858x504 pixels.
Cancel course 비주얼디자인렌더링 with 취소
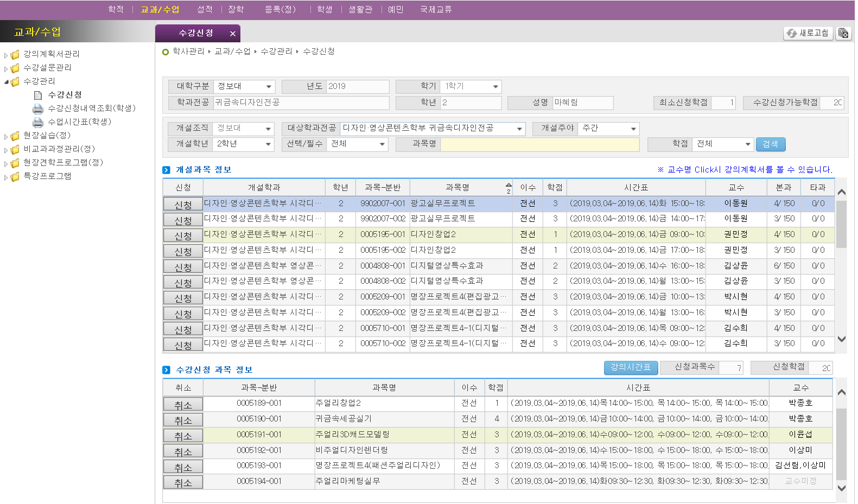183,451
